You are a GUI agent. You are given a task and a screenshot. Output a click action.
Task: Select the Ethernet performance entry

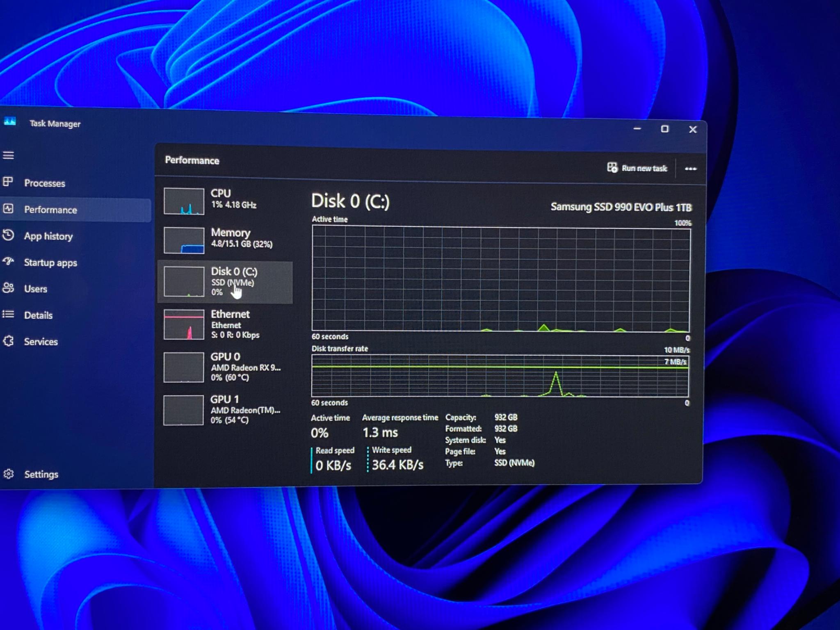coord(226,324)
